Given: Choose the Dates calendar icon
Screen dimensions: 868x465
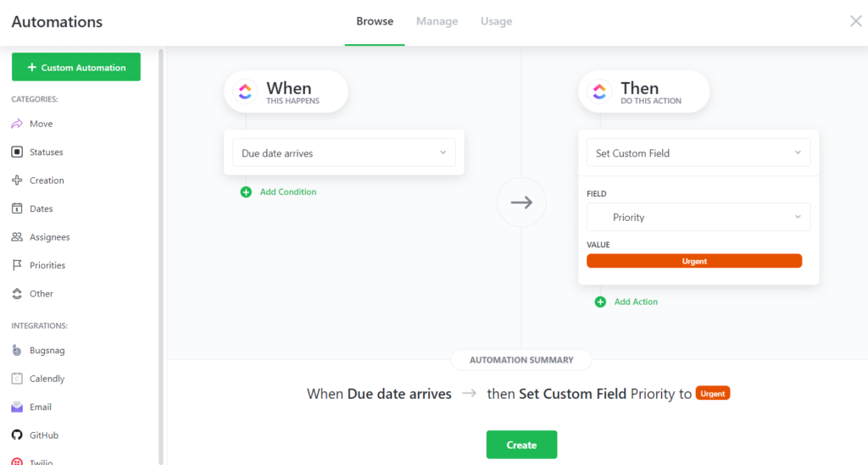Looking at the screenshot, I should [17, 208].
